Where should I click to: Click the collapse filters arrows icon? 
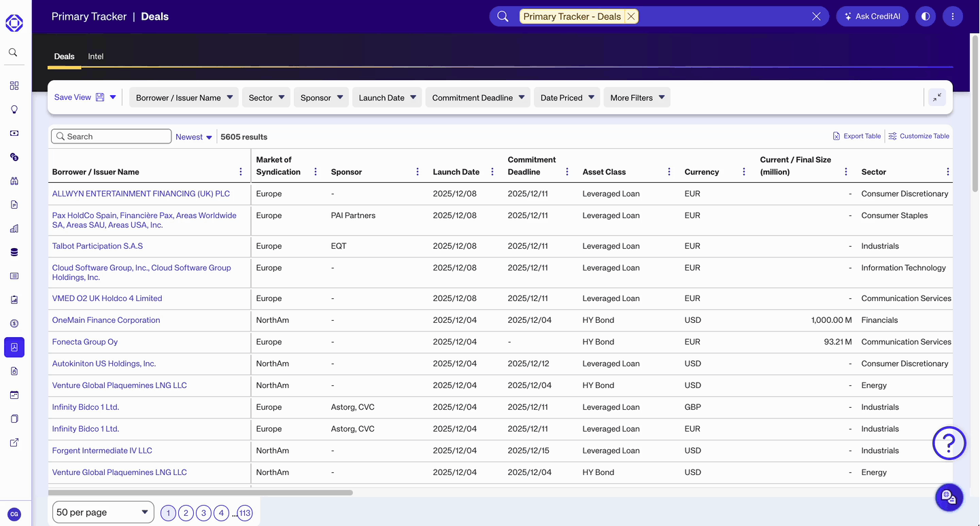click(x=936, y=97)
